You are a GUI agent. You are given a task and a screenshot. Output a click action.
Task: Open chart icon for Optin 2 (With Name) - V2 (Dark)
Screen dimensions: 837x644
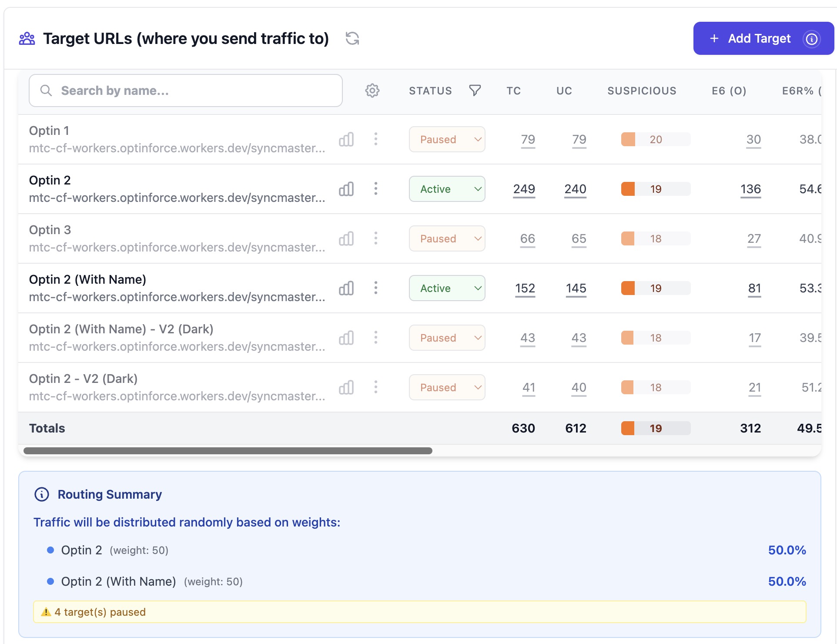pyautogui.click(x=346, y=338)
